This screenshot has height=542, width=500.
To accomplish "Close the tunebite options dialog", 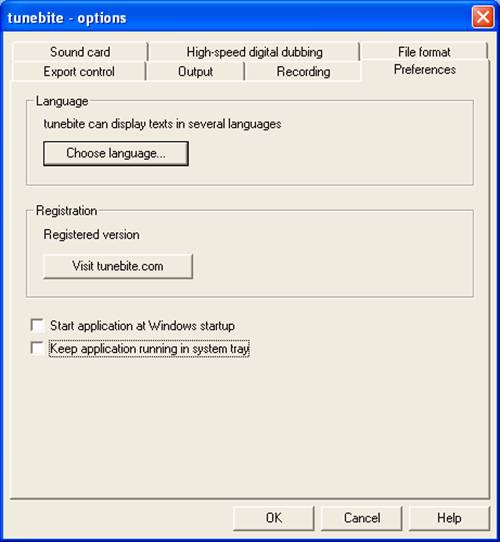I will (x=483, y=17).
